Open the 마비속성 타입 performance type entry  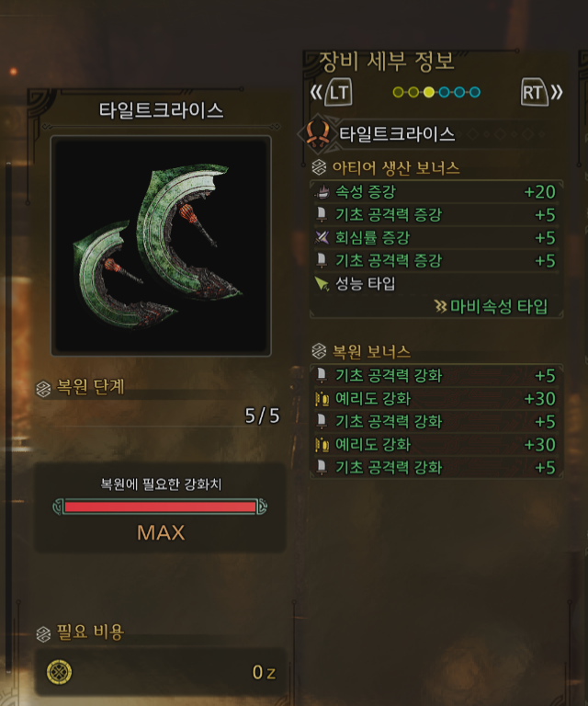pyautogui.click(x=492, y=307)
